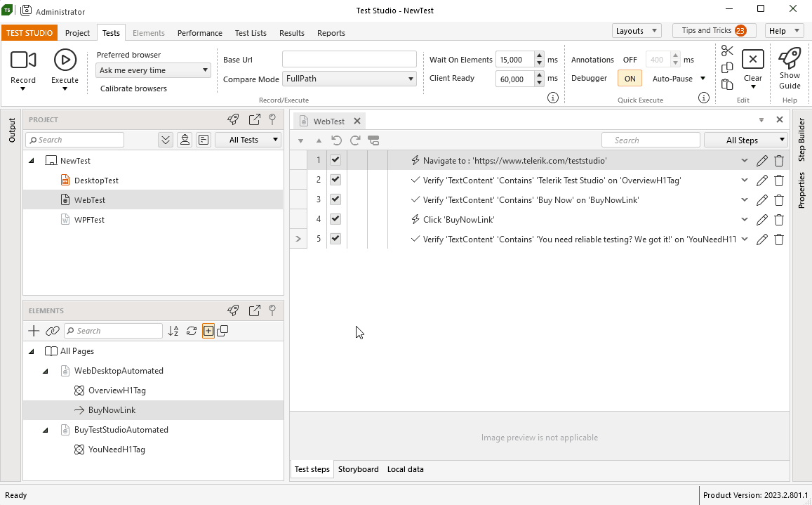Open the All Steps filter dropdown
812x505 pixels.
(746, 140)
